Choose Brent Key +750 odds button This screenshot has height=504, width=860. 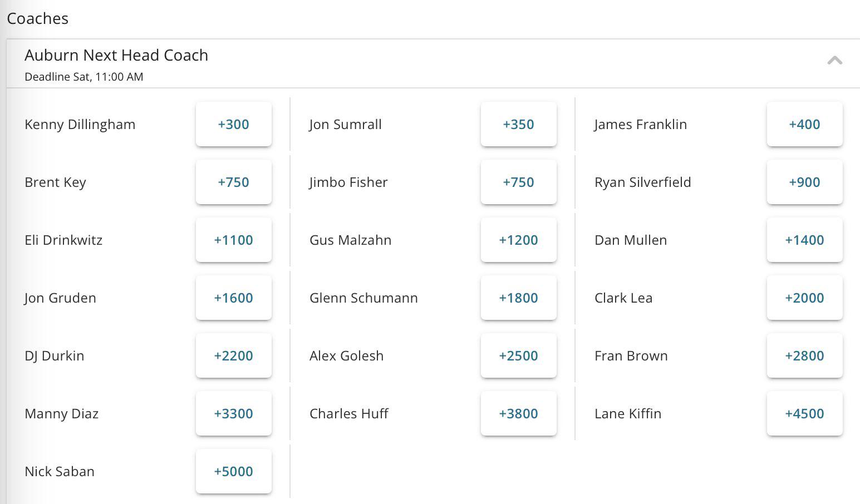(x=234, y=182)
